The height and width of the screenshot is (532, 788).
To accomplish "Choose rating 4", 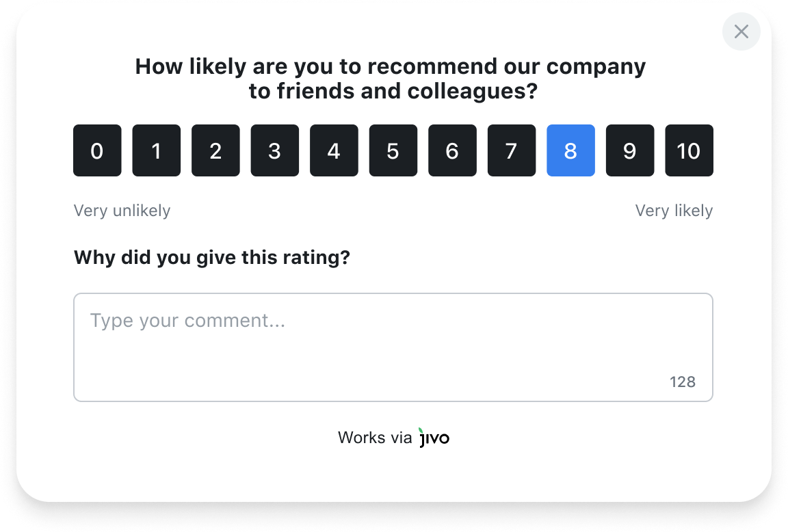I will (334, 150).
